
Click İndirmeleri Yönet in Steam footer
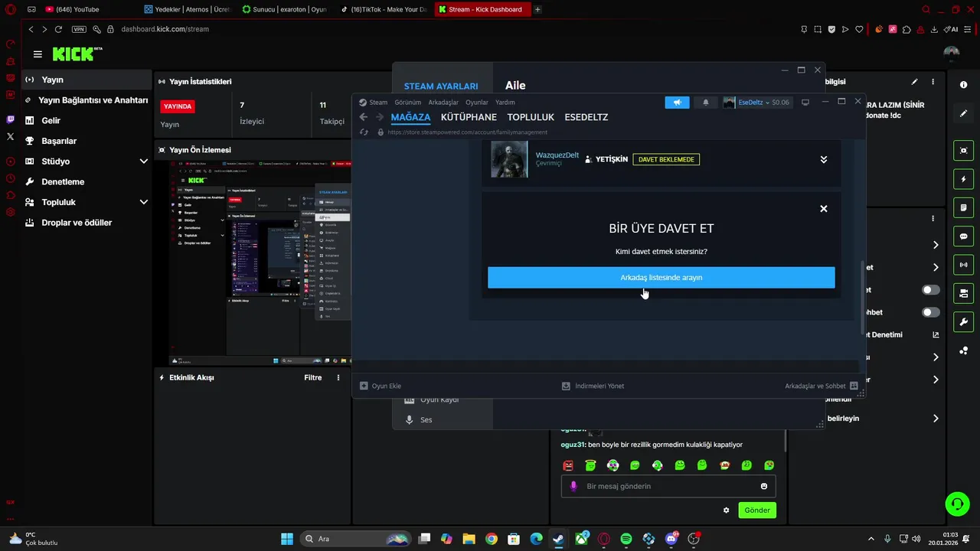coord(593,386)
